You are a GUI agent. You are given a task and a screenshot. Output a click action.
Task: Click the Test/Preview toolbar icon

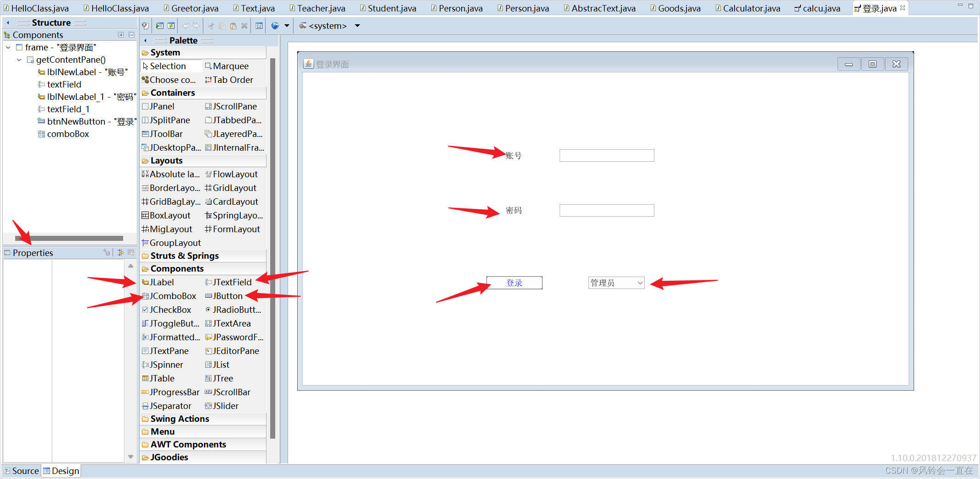click(160, 26)
